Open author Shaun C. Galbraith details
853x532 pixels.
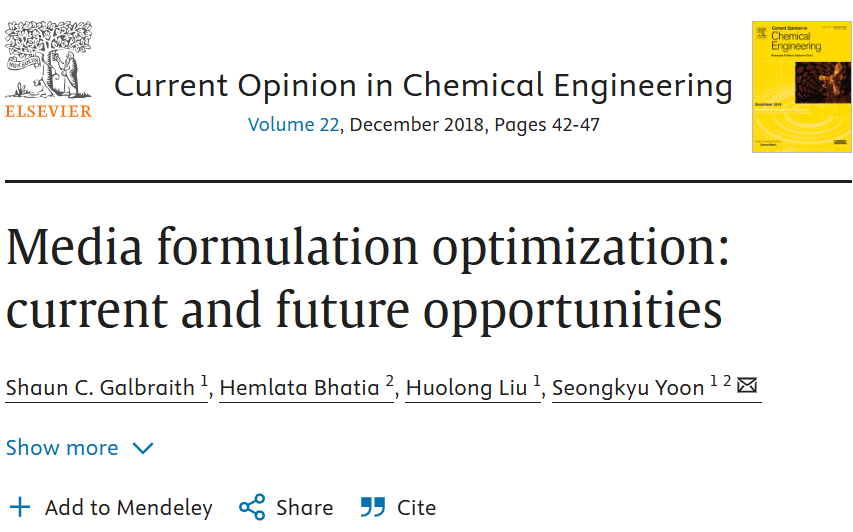click(100, 388)
